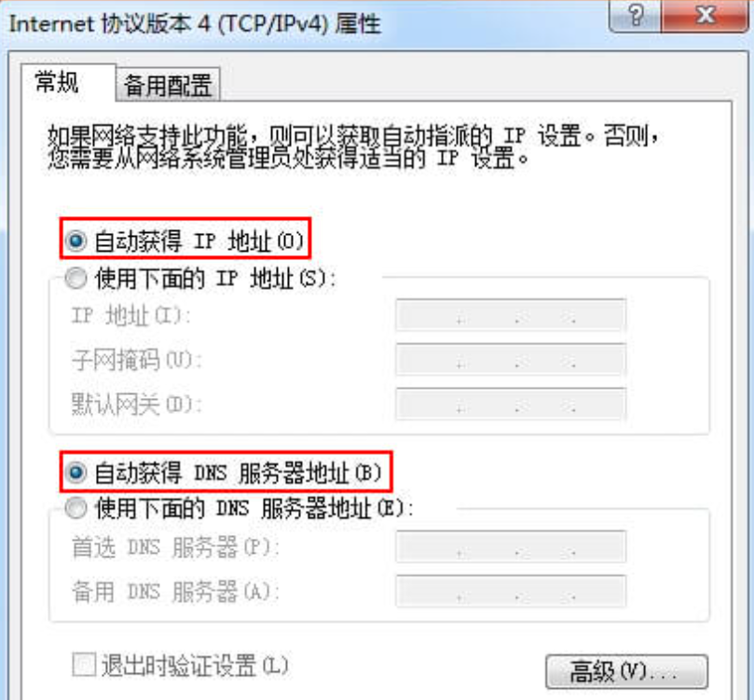Open the 高级 advanced settings button

point(626,671)
